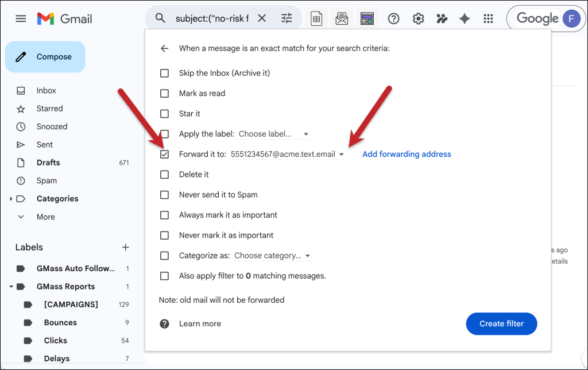Open the Choose label dropdown
The height and width of the screenshot is (370, 588).
(274, 134)
